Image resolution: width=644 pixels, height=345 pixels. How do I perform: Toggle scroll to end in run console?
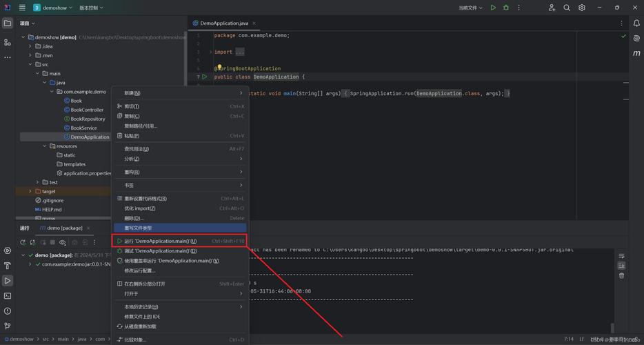[x=621, y=266]
